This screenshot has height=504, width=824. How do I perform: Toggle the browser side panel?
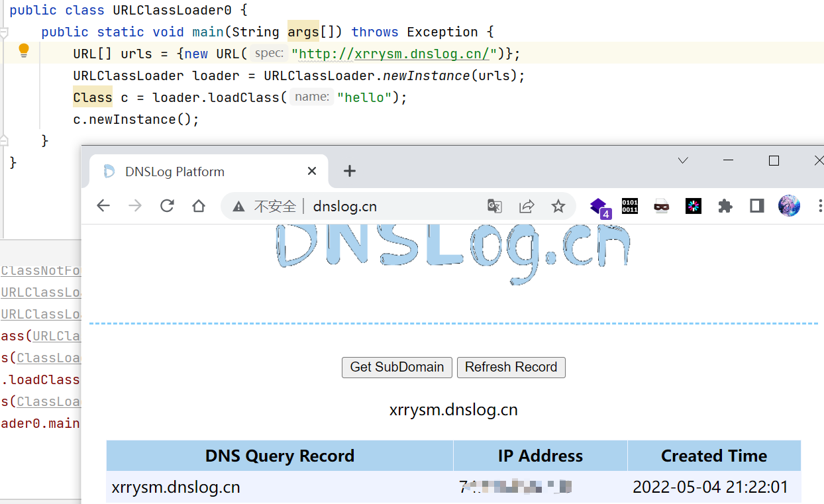(757, 206)
